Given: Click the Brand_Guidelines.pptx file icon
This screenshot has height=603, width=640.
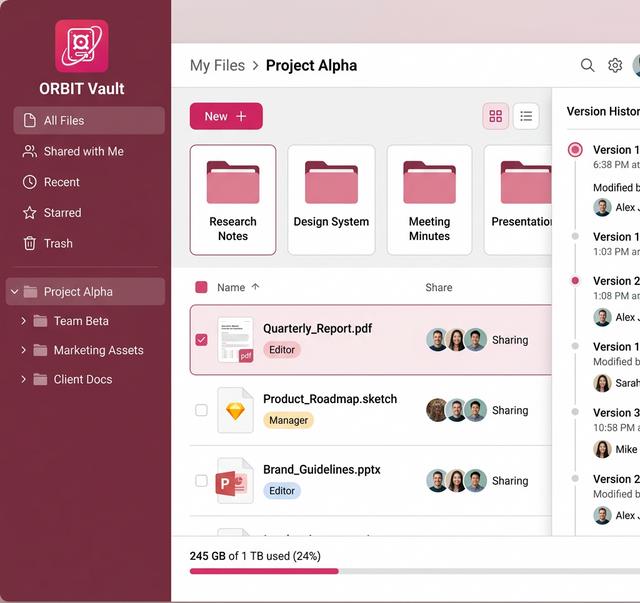Looking at the screenshot, I should pos(235,481).
